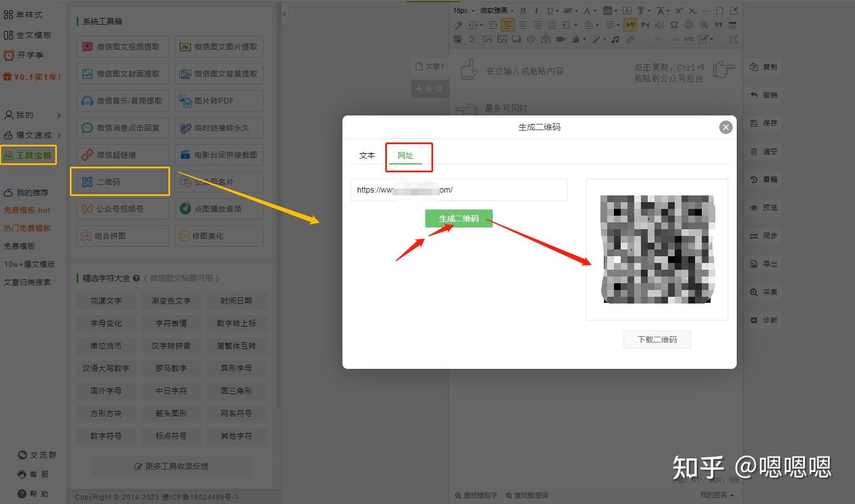Open 全文模板 in the left sidebar
855x504 pixels.
point(28,35)
